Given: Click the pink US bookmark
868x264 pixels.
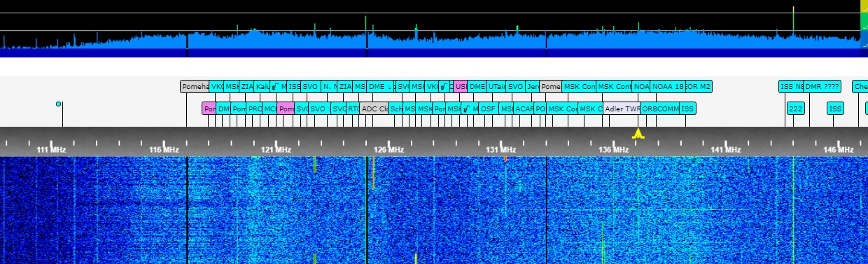Looking at the screenshot, I should (x=460, y=87).
